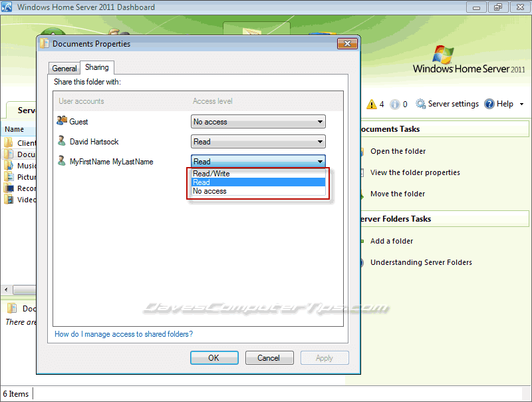Click the Cancel button
This screenshot has height=402, width=532.
pos(269,358)
